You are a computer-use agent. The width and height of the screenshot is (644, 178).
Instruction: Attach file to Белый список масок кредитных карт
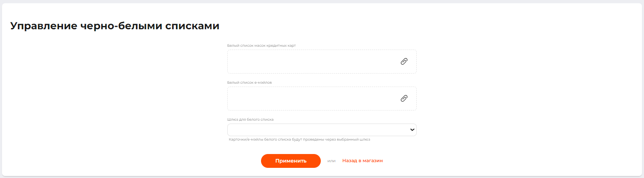(x=404, y=61)
